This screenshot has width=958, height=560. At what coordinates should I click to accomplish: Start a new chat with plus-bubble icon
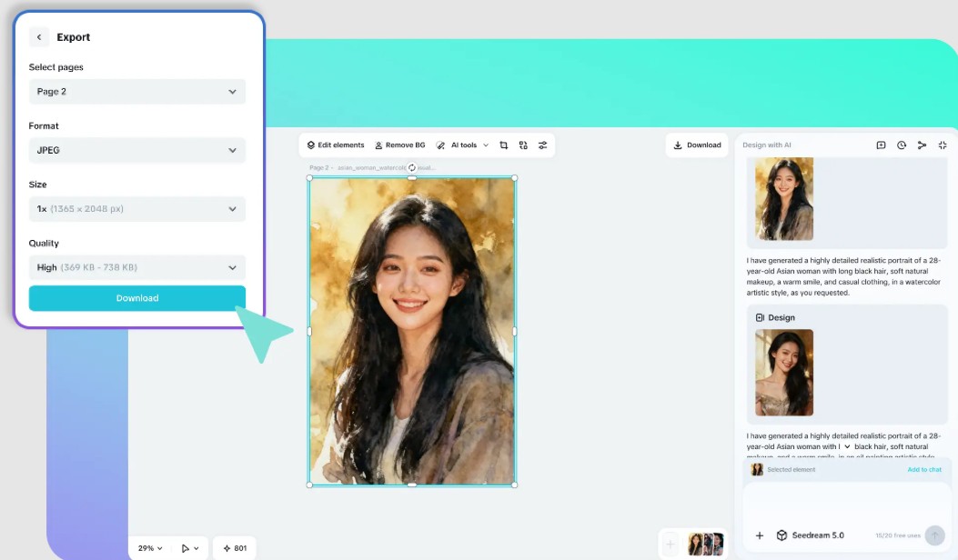(881, 145)
